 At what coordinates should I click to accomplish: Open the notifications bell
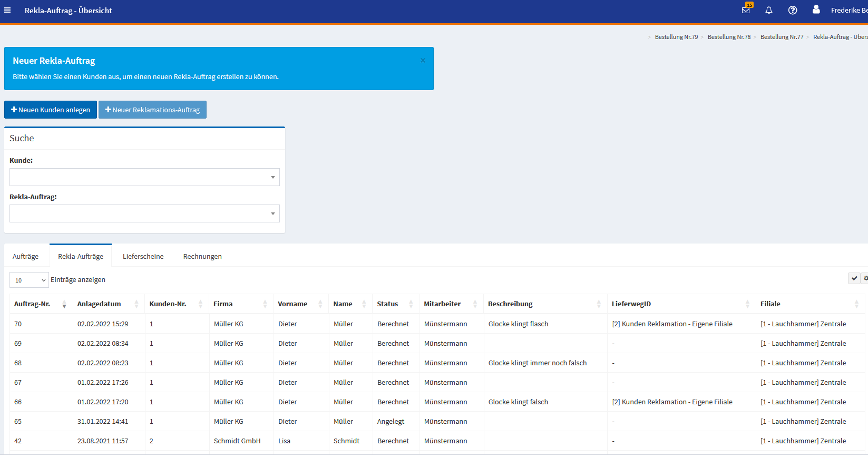pyautogui.click(x=769, y=10)
